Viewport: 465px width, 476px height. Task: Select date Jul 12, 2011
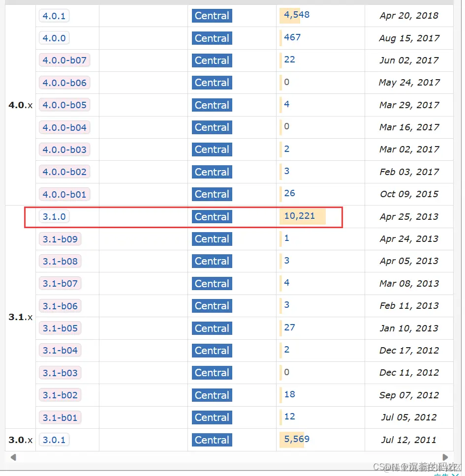409,440
